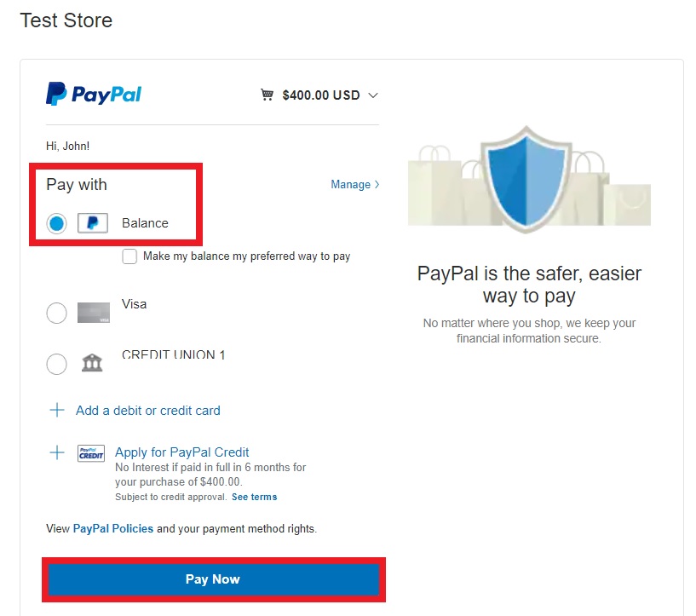The width and height of the screenshot is (696, 616).
Task: Click the Pay Now button
Action: [214, 579]
